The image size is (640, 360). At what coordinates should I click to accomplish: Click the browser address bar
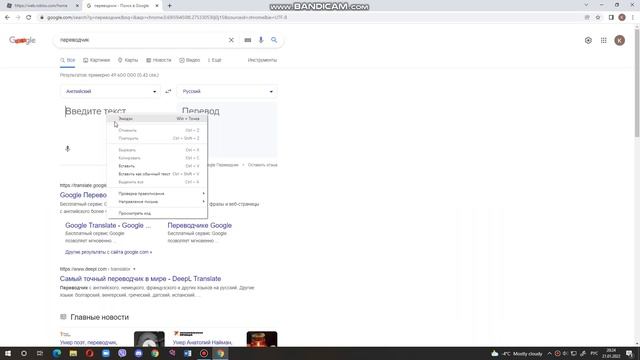pos(310,18)
